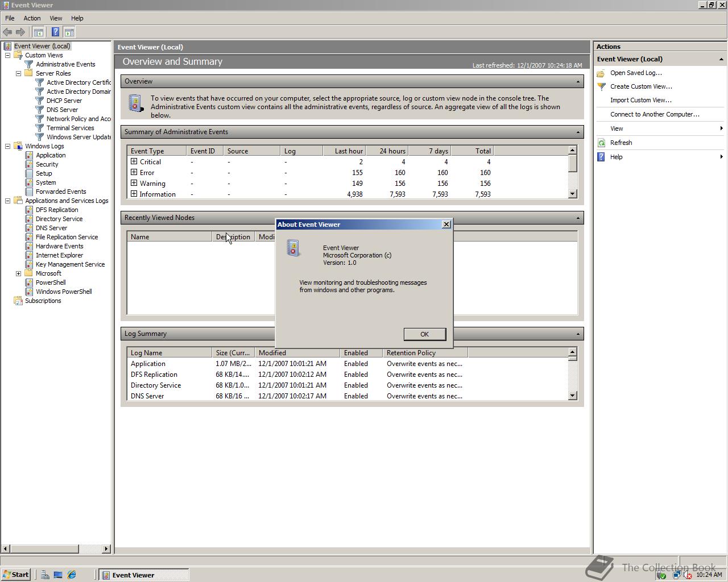Image resolution: width=728 pixels, height=582 pixels.
Task: Expand the Critical event type row
Action: [x=134, y=161]
